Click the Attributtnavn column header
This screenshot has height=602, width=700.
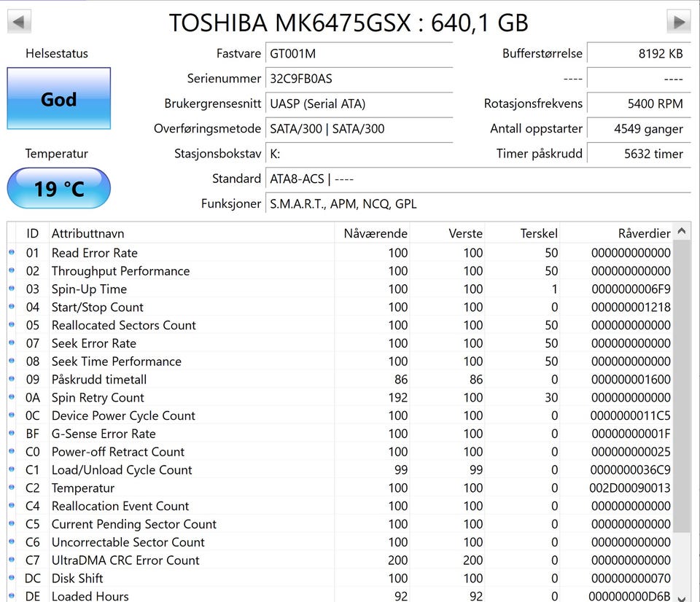pos(87,233)
